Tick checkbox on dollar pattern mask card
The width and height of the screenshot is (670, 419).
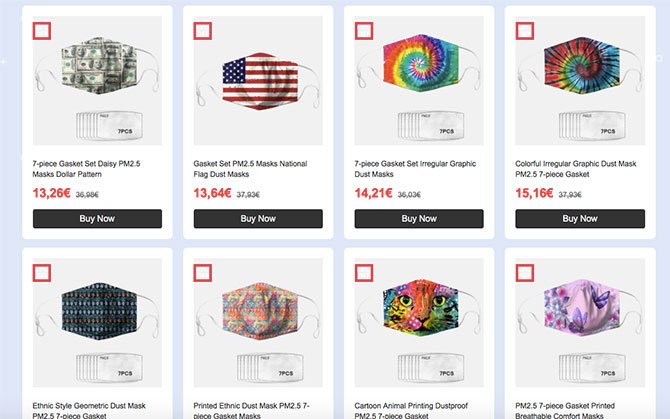(x=41, y=31)
